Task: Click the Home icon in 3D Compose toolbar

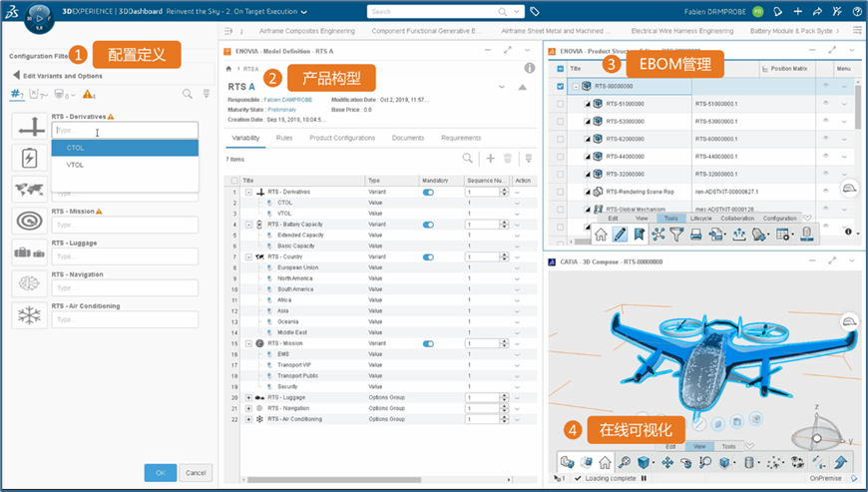Action: [x=605, y=462]
